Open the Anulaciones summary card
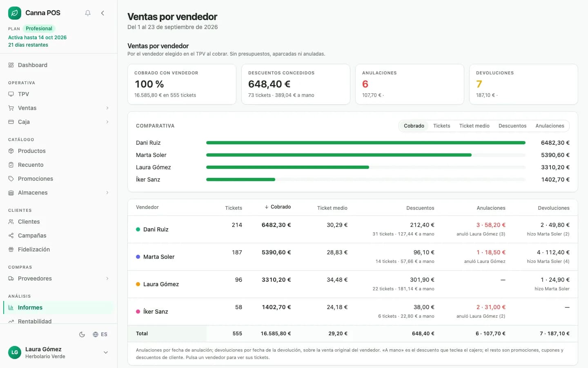 pos(410,84)
